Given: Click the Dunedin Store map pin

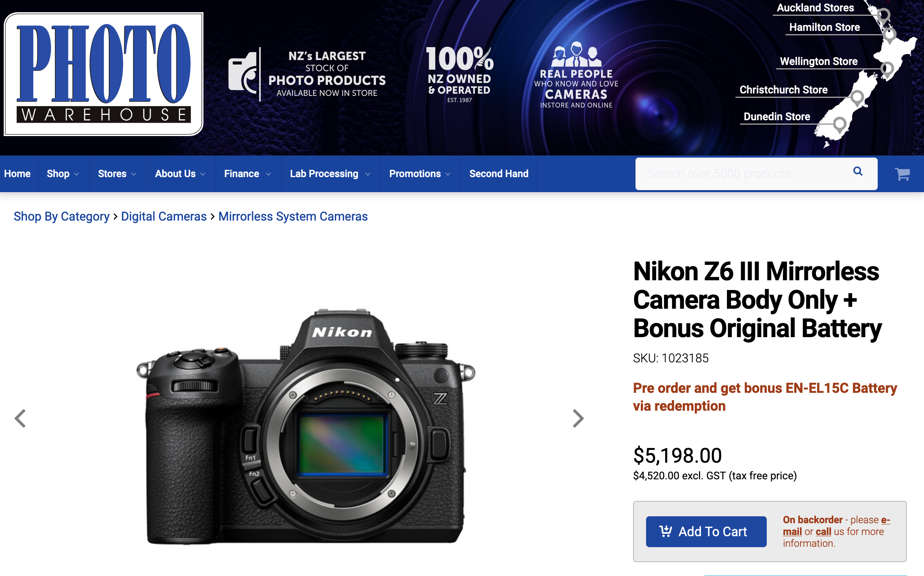Looking at the screenshot, I should tap(839, 124).
